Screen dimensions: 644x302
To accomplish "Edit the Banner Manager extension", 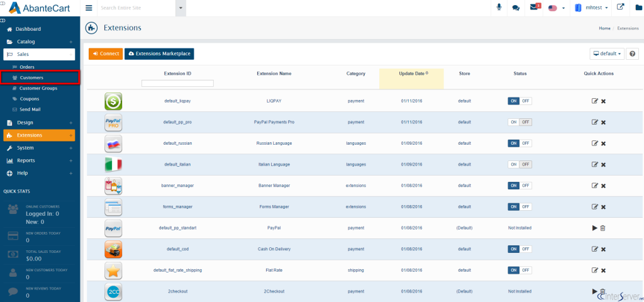I will (x=594, y=186).
